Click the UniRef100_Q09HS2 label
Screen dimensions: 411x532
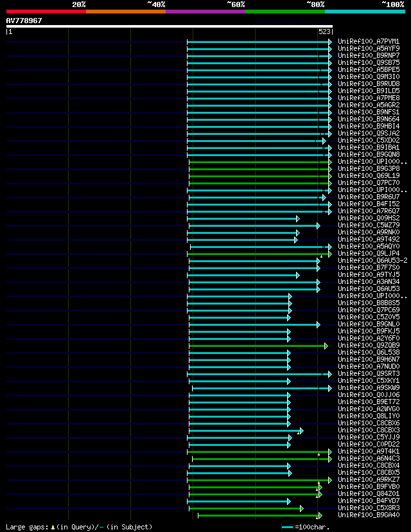(x=369, y=218)
